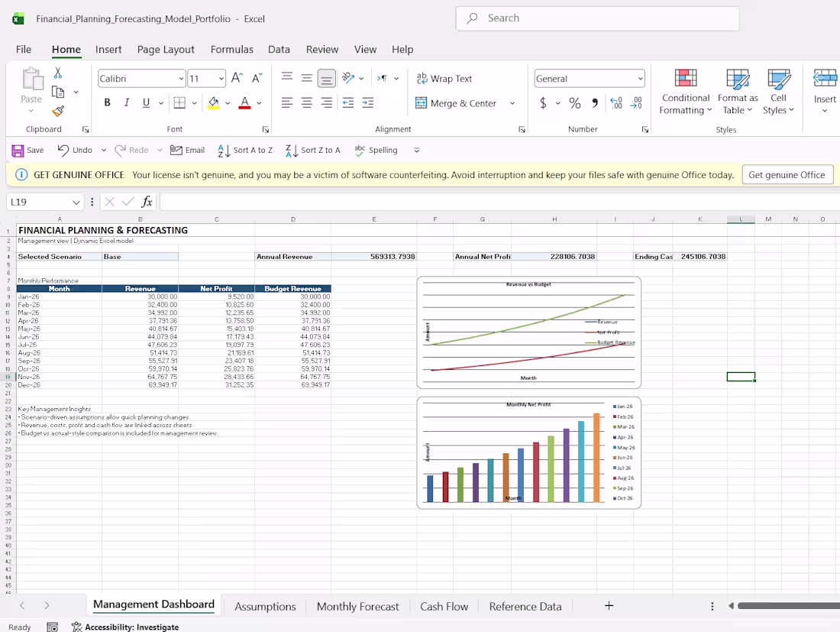Toggle Bottom Align button
The width and height of the screenshot is (840, 632).
pyautogui.click(x=326, y=79)
